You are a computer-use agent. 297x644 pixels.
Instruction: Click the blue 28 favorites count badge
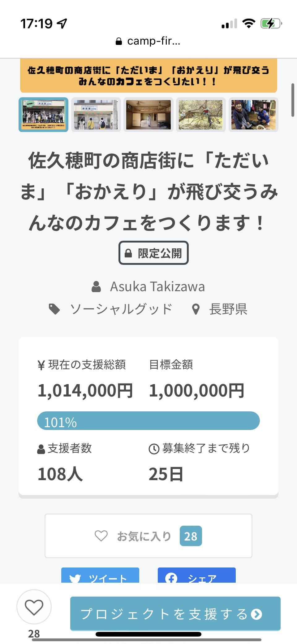[x=191, y=536]
